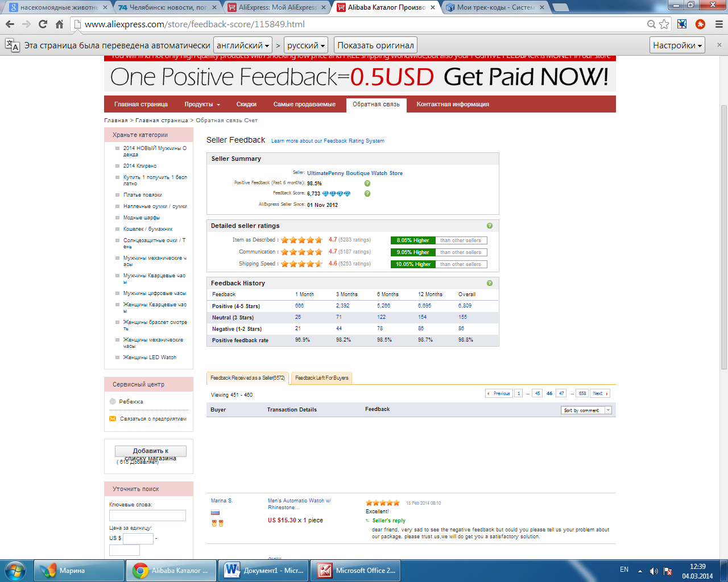Open Men's Automatic Watch w/ Rhinestone link
Screen dimensions: 728x582
point(299,504)
